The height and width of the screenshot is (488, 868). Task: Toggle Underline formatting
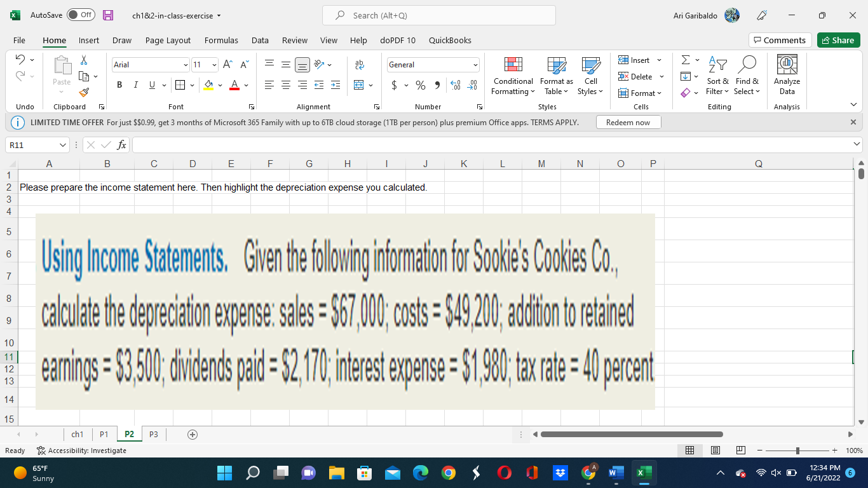[151, 85]
